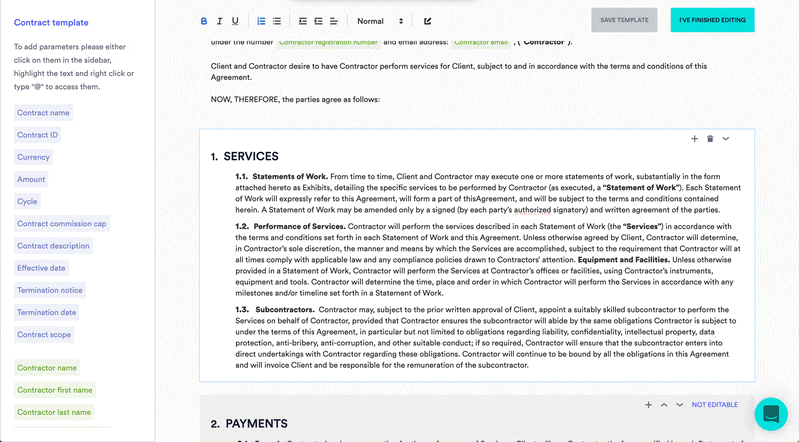Screen dimensions: 799x442
Task: Select the Contract name parameter
Action: coord(43,113)
